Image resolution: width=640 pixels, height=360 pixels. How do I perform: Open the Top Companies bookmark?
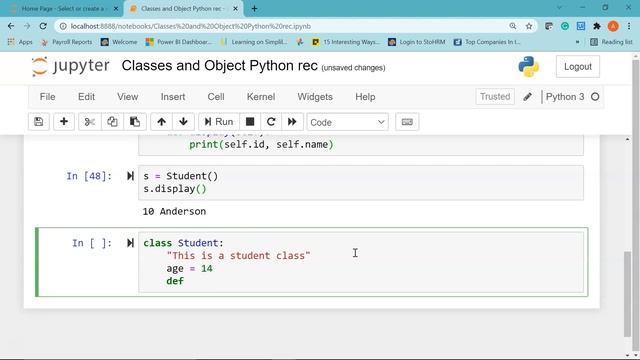(x=487, y=42)
